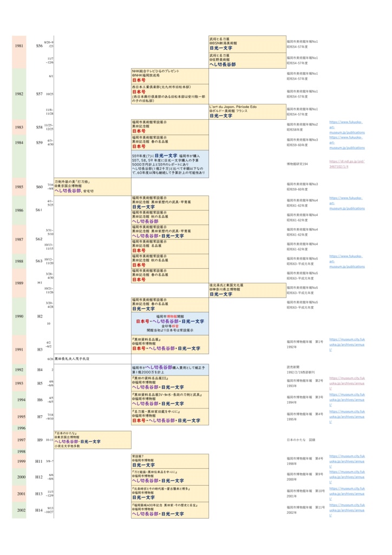
Task: Open the fukuoka-art-museum.jp link in the 1983 row
Action: coord(347,127)
